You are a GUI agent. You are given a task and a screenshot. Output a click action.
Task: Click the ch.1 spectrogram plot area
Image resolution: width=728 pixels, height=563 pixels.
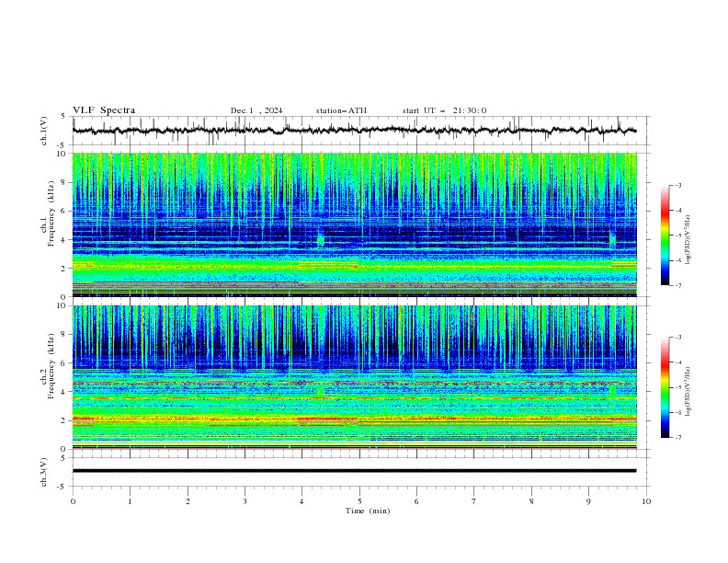coord(354,224)
